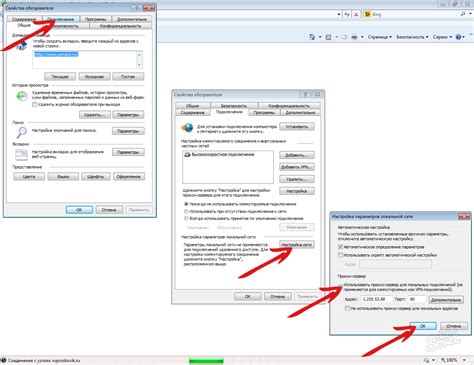The width and height of the screenshot is (474, 365).
Task: Open the zoom level dropdown arrow in status bar
Action: [x=464, y=360]
